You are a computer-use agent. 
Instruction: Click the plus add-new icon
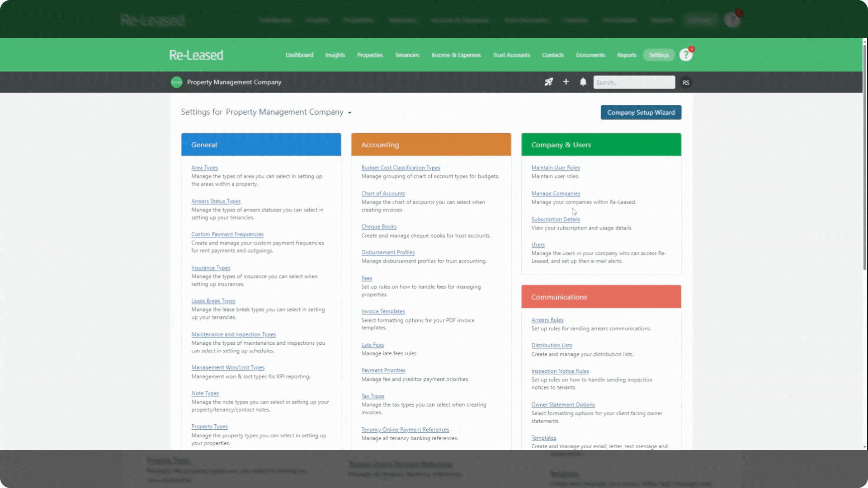[x=566, y=82]
